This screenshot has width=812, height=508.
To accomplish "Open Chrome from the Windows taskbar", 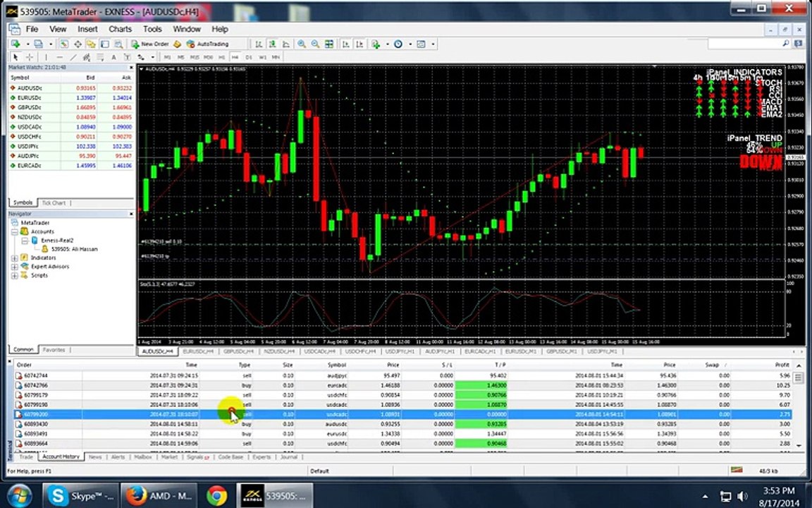I will (x=217, y=496).
